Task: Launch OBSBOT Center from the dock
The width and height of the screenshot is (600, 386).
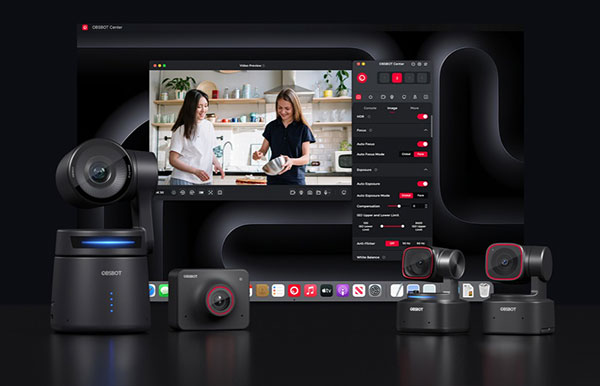Action: (294, 291)
